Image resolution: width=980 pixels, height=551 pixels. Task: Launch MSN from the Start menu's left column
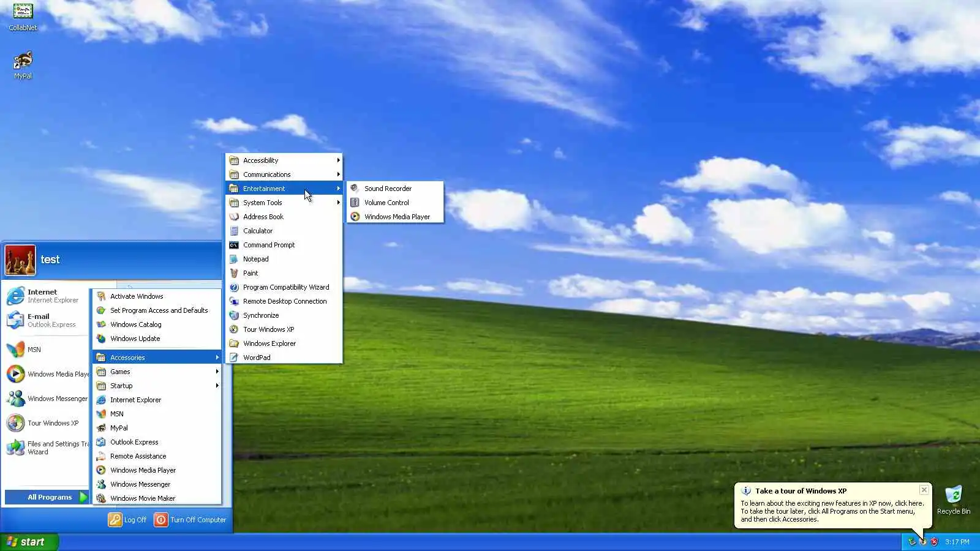click(x=47, y=350)
